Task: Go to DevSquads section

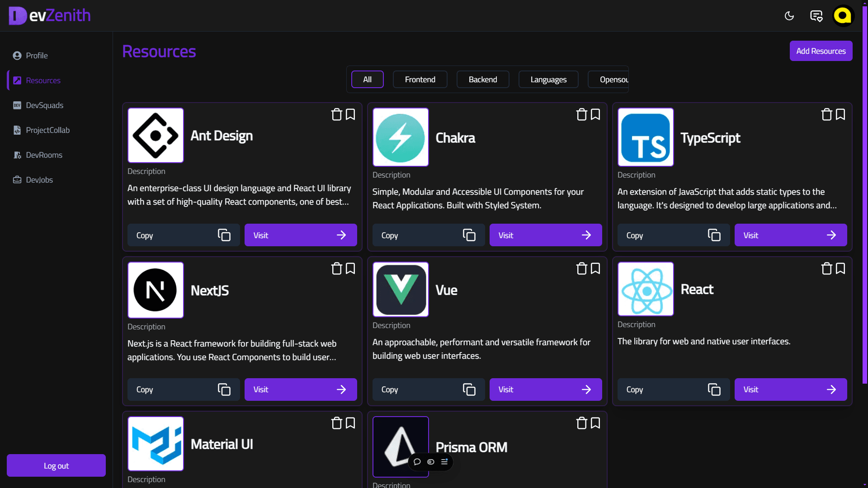Action: (x=56, y=105)
